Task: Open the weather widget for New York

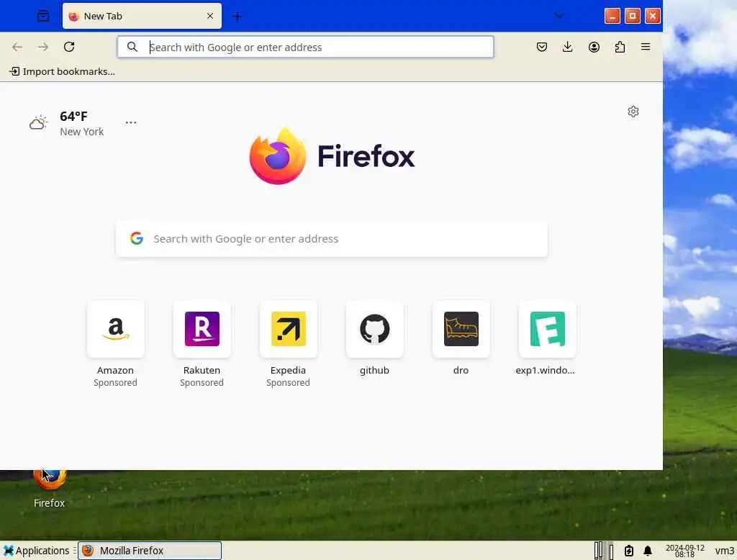Action: pos(67,123)
